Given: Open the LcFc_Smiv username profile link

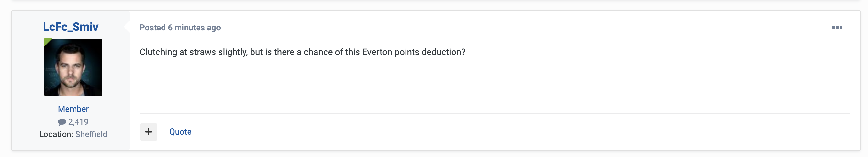Looking at the screenshot, I should pyautogui.click(x=70, y=27).
